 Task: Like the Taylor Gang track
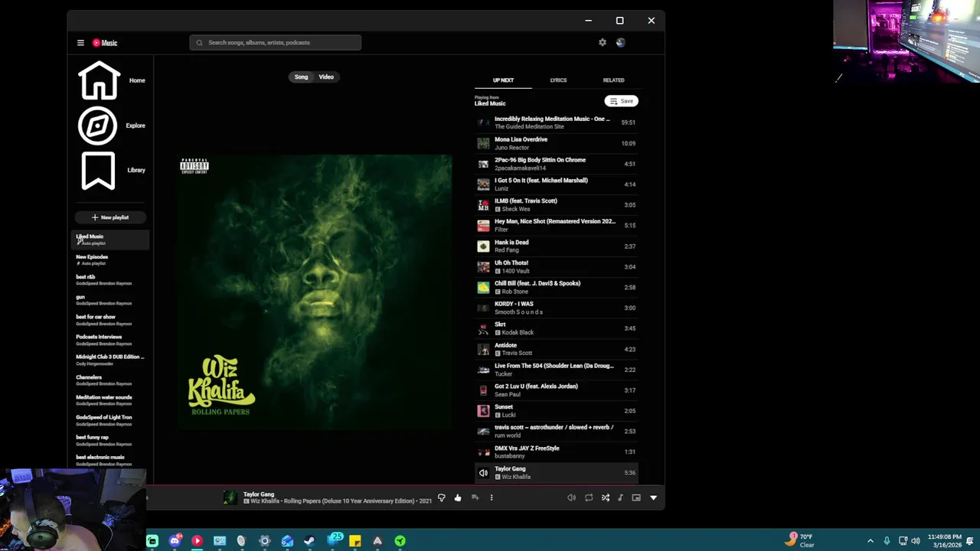click(x=458, y=497)
